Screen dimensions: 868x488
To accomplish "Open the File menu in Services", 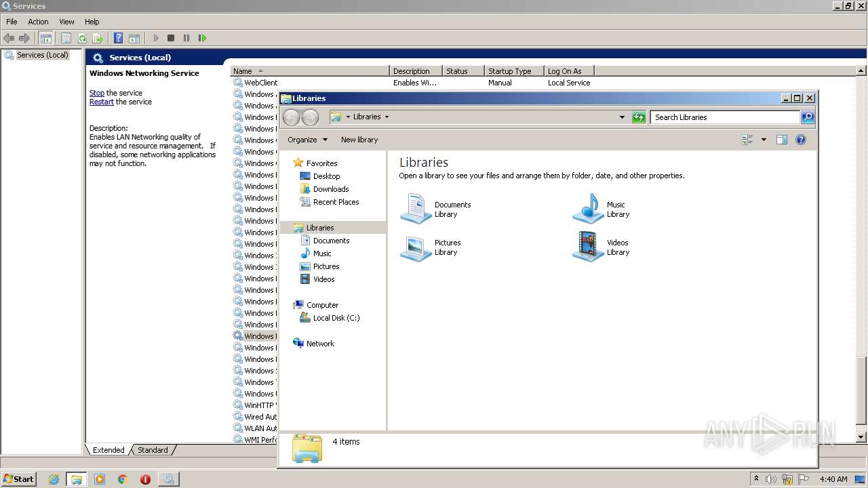I will tap(12, 22).
